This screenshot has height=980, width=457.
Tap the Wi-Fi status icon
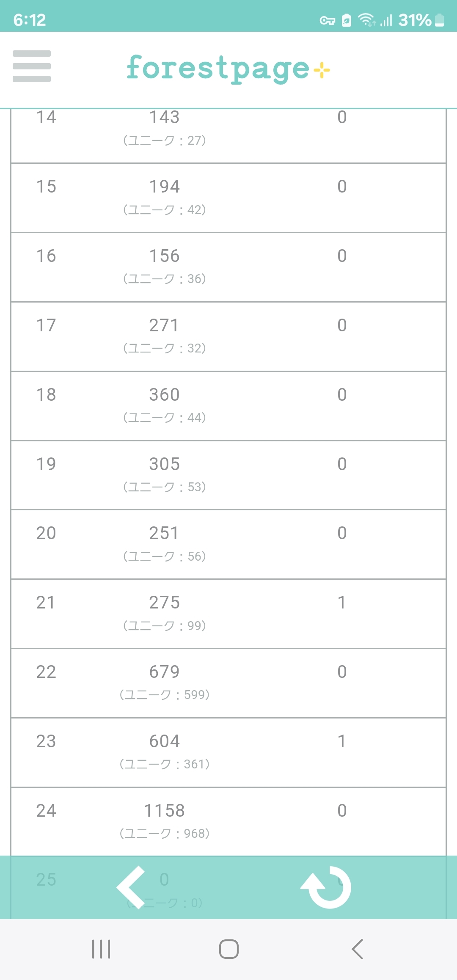click(366, 20)
